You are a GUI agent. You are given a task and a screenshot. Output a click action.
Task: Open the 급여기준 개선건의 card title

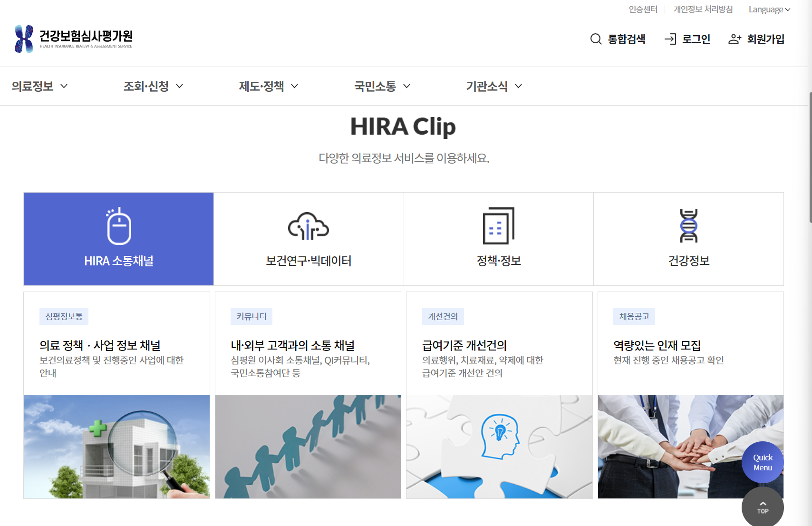click(x=464, y=345)
